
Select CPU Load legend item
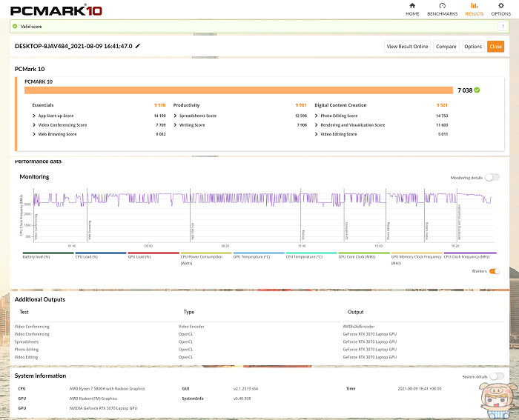tap(101, 256)
